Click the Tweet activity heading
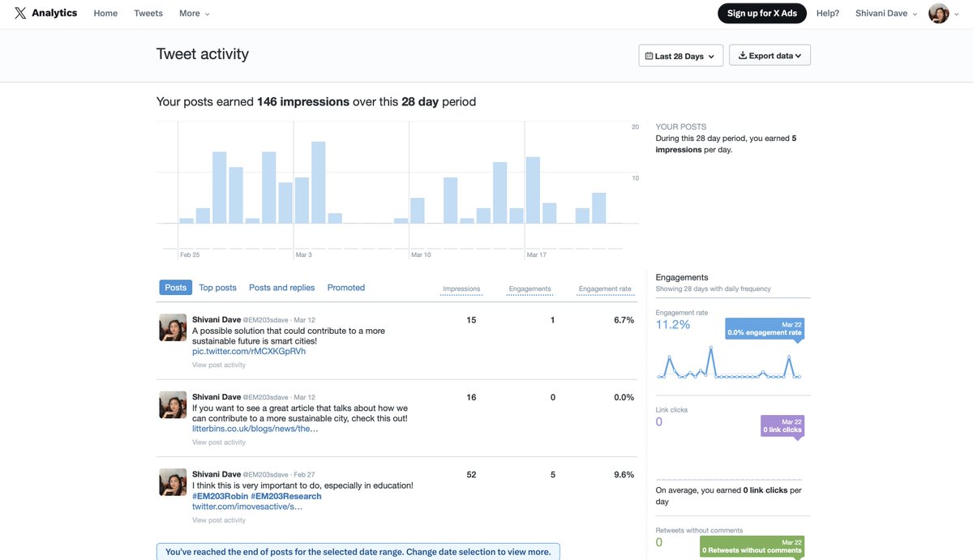The image size is (973, 560). [x=203, y=54]
